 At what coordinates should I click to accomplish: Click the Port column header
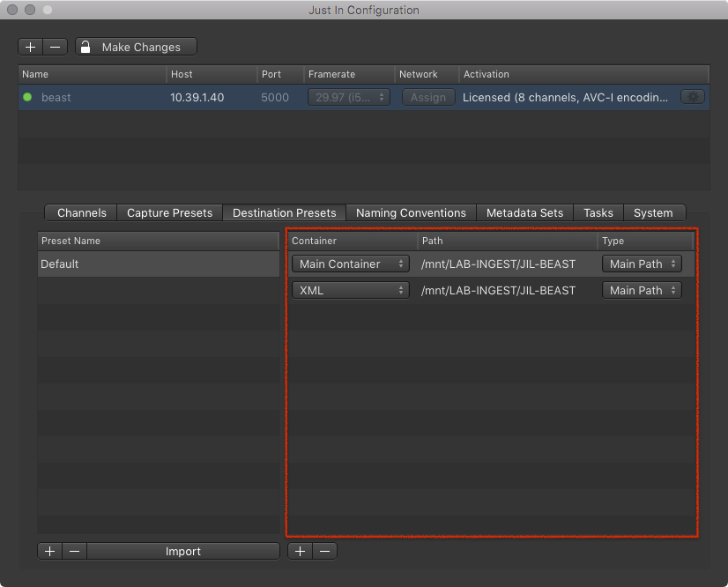pos(280,74)
